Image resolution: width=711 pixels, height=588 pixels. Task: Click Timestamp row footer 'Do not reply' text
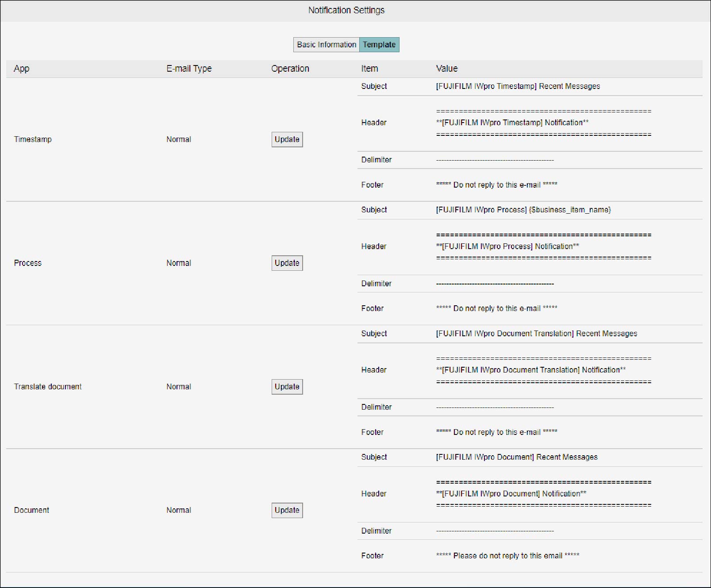click(496, 185)
